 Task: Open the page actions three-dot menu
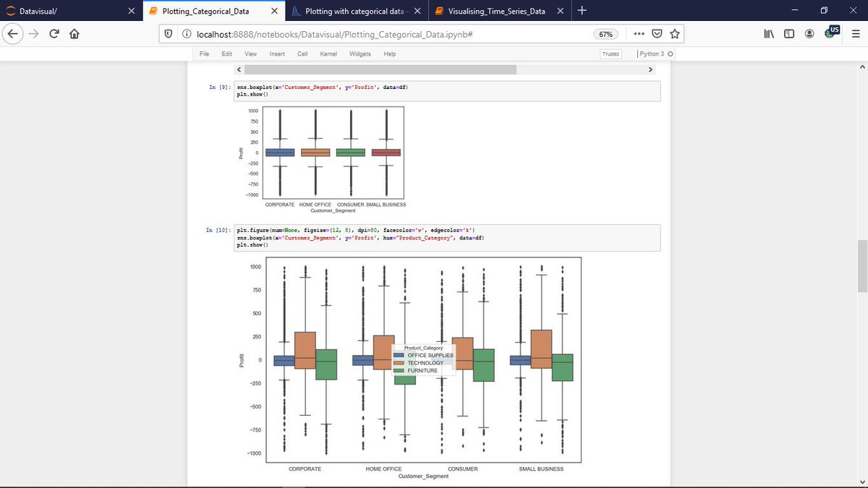click(x=639, y=33)
